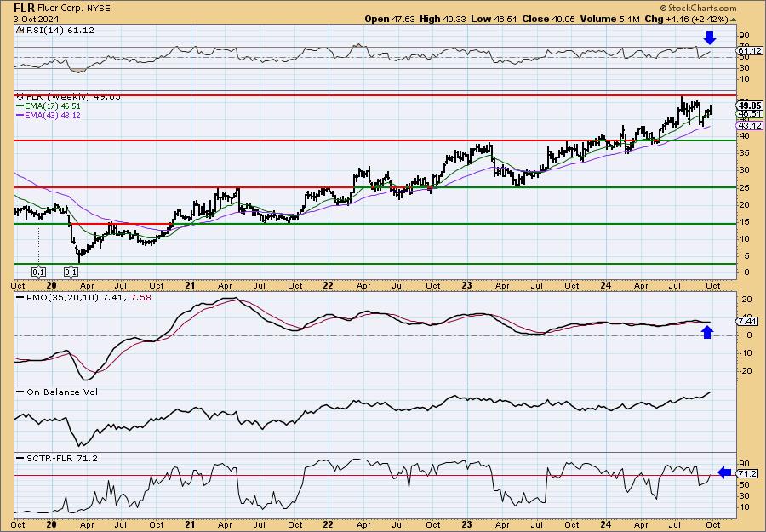Click the purple line swatch beside EMA(43)

pos(20,115)
